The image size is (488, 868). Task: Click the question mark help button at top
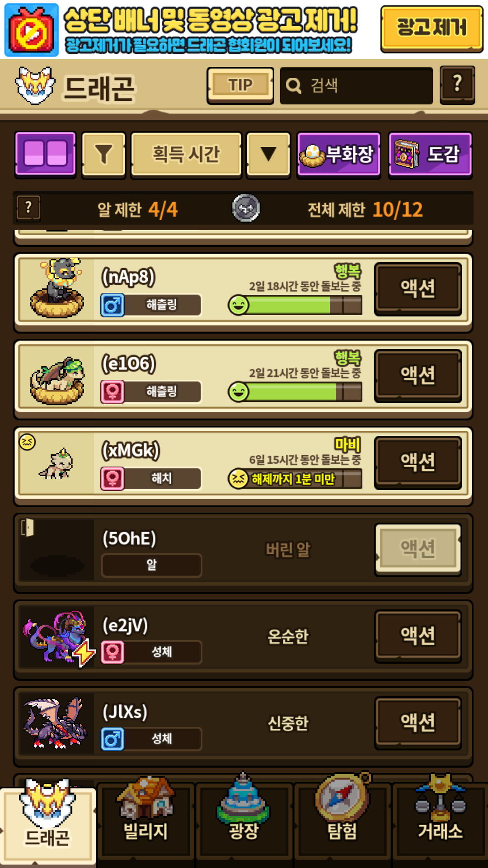pos(457,85)
